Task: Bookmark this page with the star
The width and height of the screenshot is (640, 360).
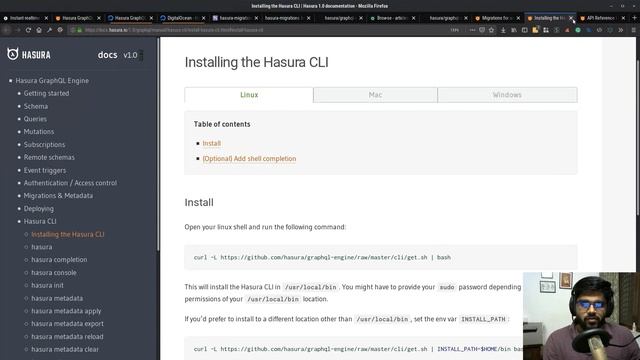Action: 492,30
